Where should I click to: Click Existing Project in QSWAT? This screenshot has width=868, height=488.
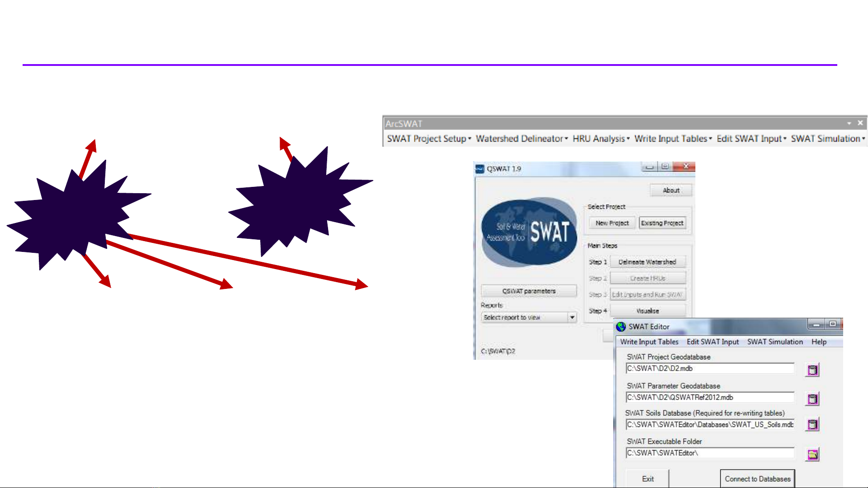pyautogui.click(x=662, y=223)
